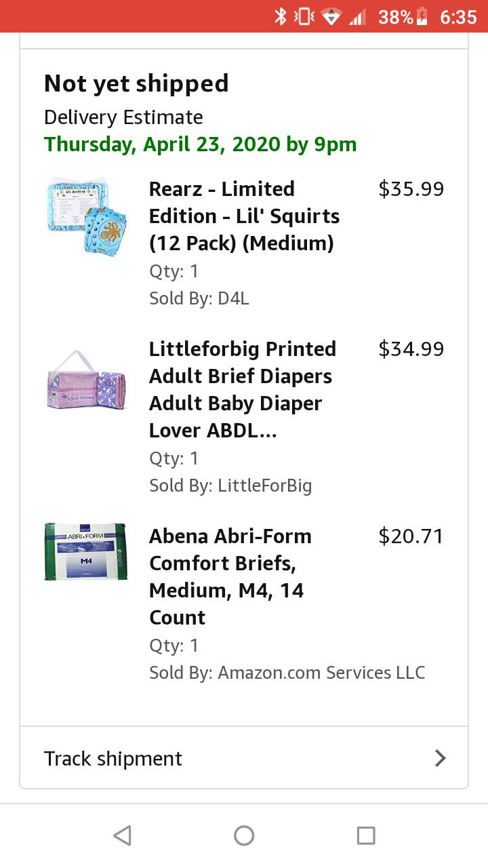Open Rearz Lil' Squirts product thumbnail
The width and height of the screenshot is (488, 868).
(86, 216)
